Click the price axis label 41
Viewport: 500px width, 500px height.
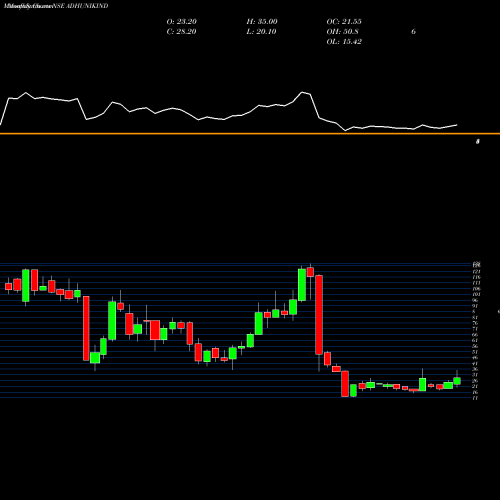[475, 363]
